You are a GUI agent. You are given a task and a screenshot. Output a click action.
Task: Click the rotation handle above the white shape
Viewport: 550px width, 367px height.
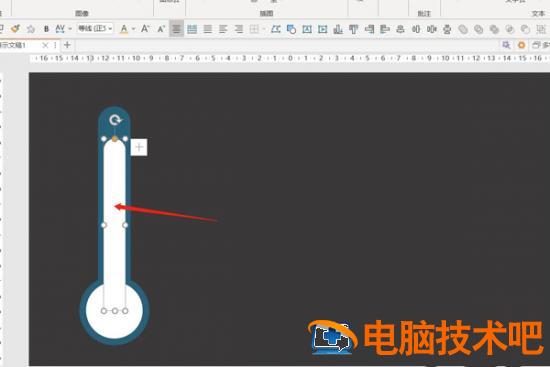115,120
